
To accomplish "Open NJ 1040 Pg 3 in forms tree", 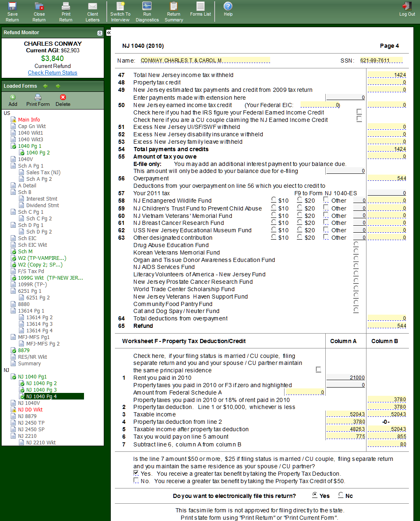I will [x=41, y=390].
